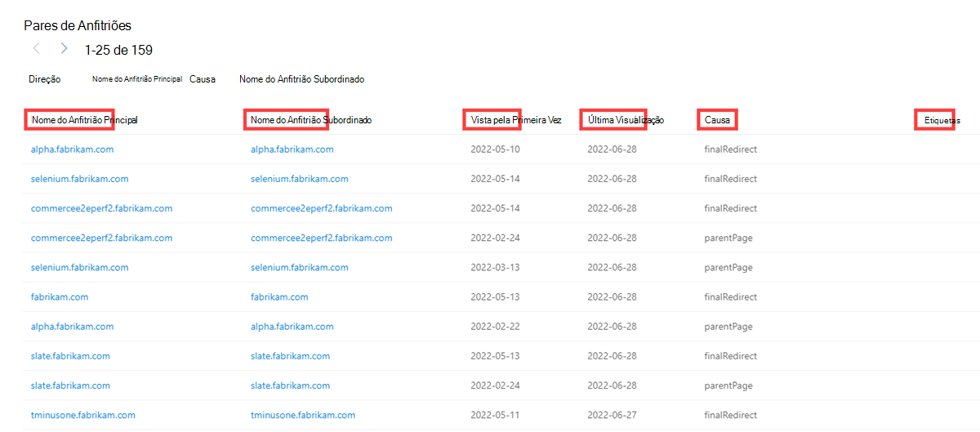
Task: Open child tminusone.fabrikam.com host link
Action: (303, 415)
